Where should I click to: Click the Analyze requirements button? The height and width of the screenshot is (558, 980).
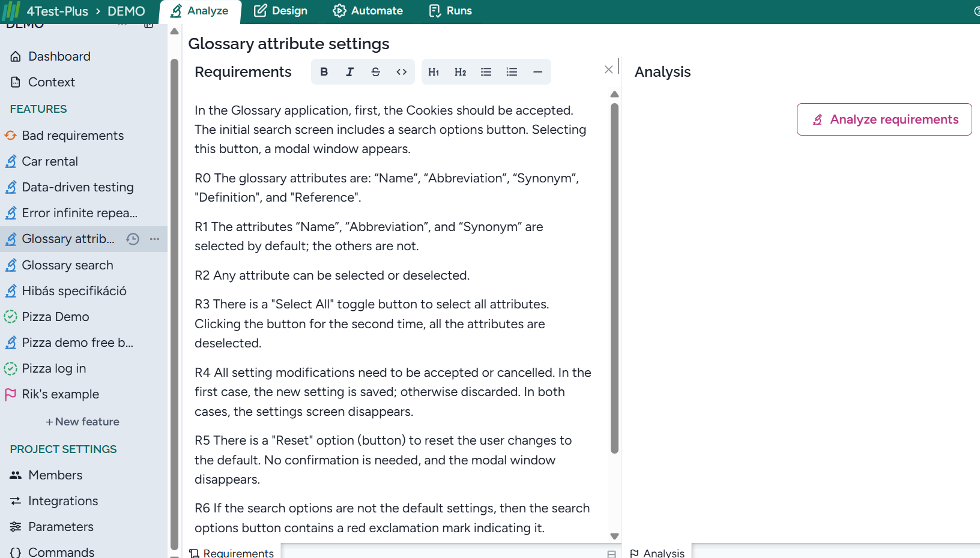[884, 119]
